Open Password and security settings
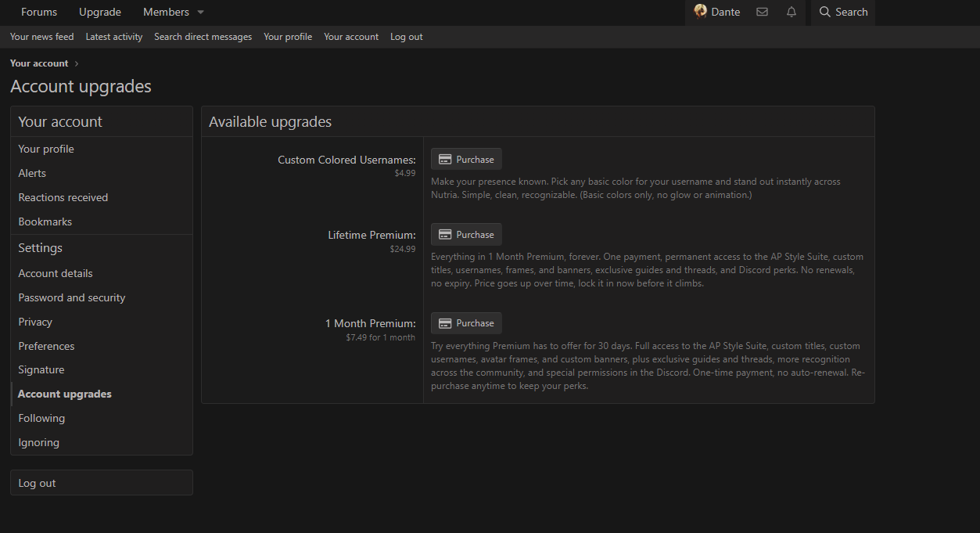Viewport: 980px width, 533px height. (x=102, y=297)
